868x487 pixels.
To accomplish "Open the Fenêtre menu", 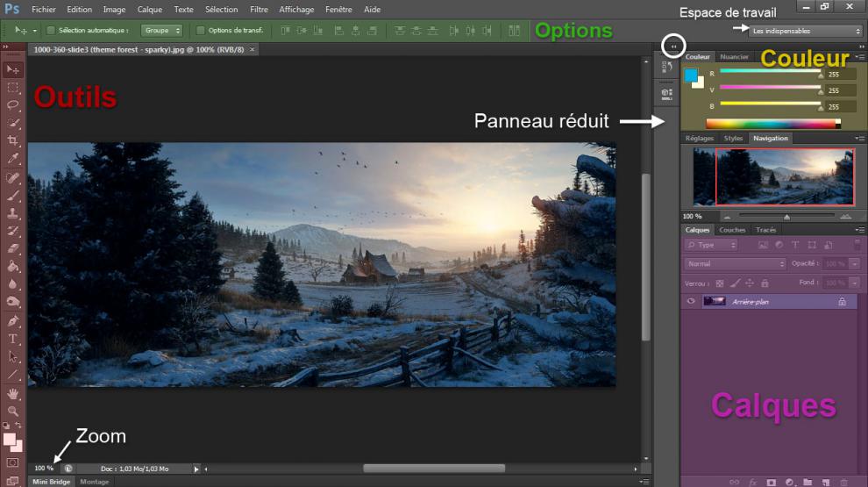I will click(x=338, y=10).
